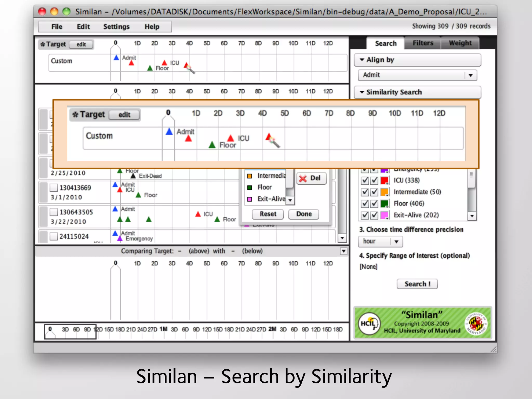Click the 1M marker on overview timeline
This screenshot has height=399, width=532.
[x=163, y=329]
